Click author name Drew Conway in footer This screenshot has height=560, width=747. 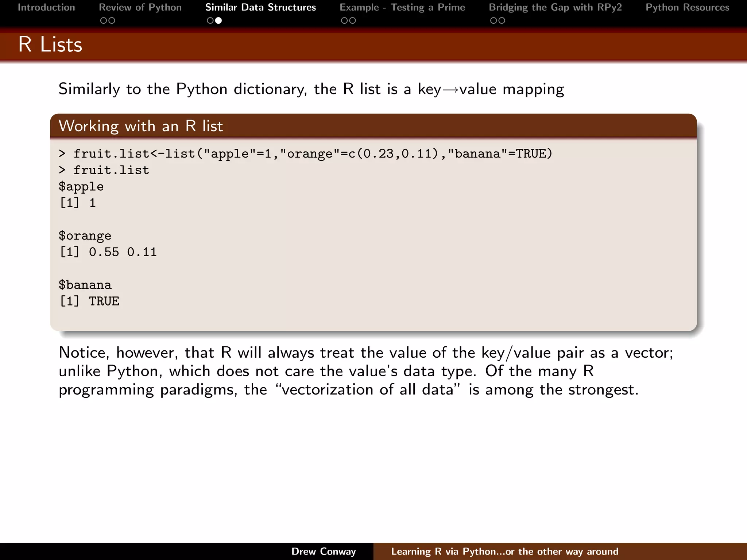324,551
